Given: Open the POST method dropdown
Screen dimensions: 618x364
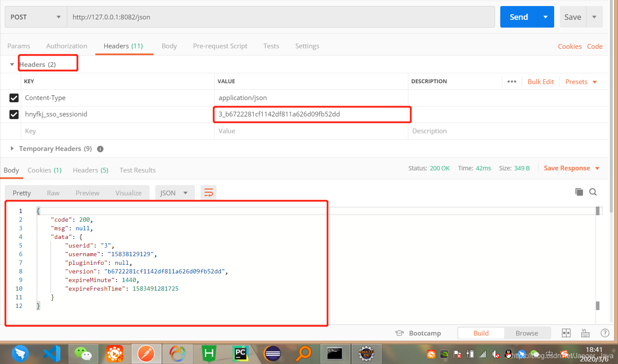Looking at the screenshot, I should tap(36, 17).
